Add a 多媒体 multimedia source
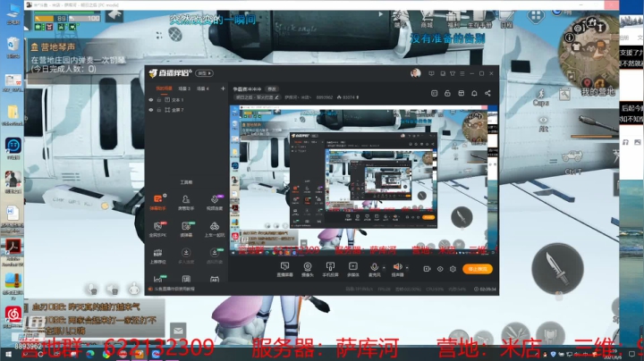The width and height of the screenshot is (644, 361). pyautogui.click(x=353, y=269)
